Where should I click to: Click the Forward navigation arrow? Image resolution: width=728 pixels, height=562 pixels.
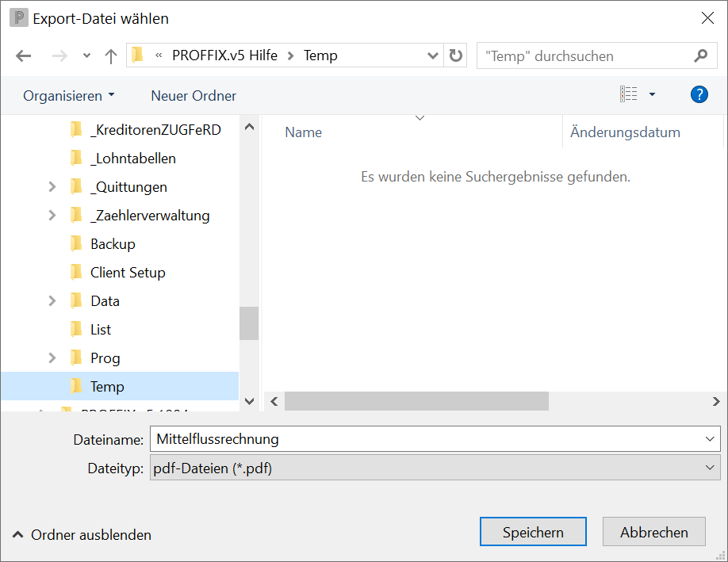pos(59,56)
